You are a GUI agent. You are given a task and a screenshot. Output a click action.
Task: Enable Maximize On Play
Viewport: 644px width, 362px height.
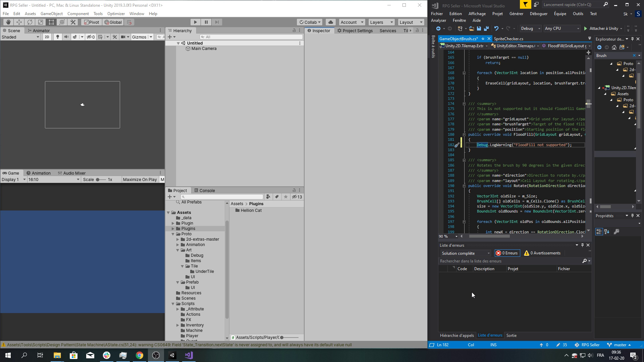pos(140,180)
